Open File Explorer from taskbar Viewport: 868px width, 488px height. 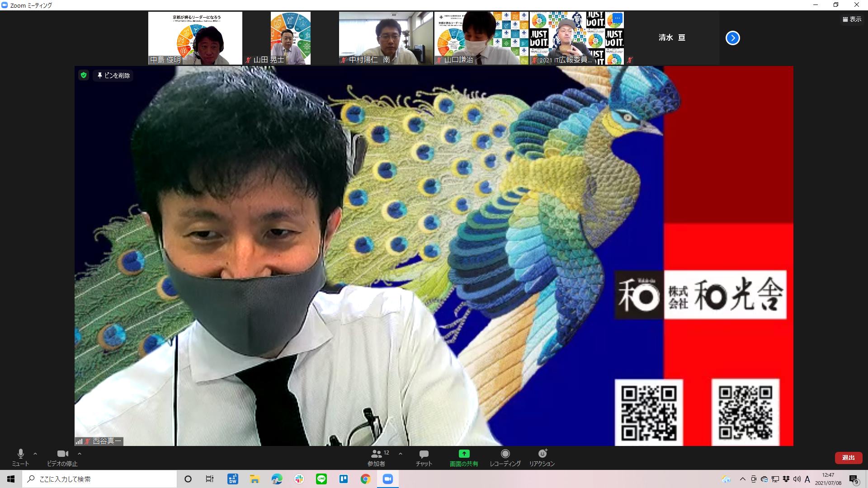point(255,479)
